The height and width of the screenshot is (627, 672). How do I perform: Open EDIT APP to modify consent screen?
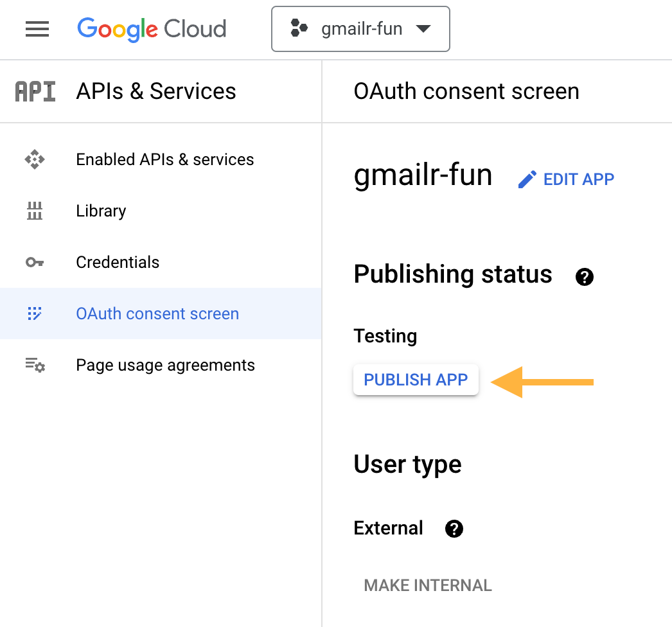coord(578,179)
